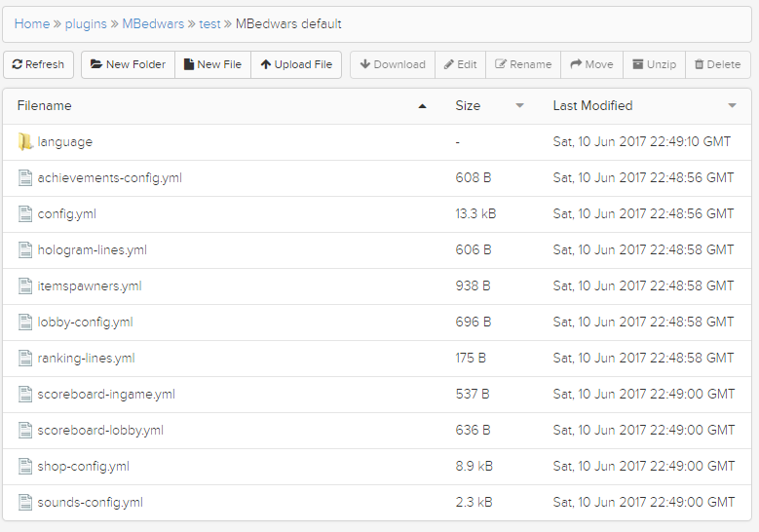The width and height of the screenshot is (759, 532).
Task: Click lobby-config.yml file icon
Action: [x=25, y=322]
